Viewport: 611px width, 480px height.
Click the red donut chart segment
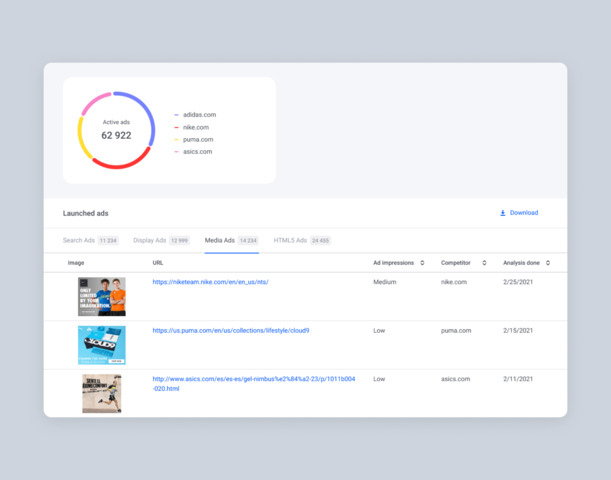coord(122,166)
